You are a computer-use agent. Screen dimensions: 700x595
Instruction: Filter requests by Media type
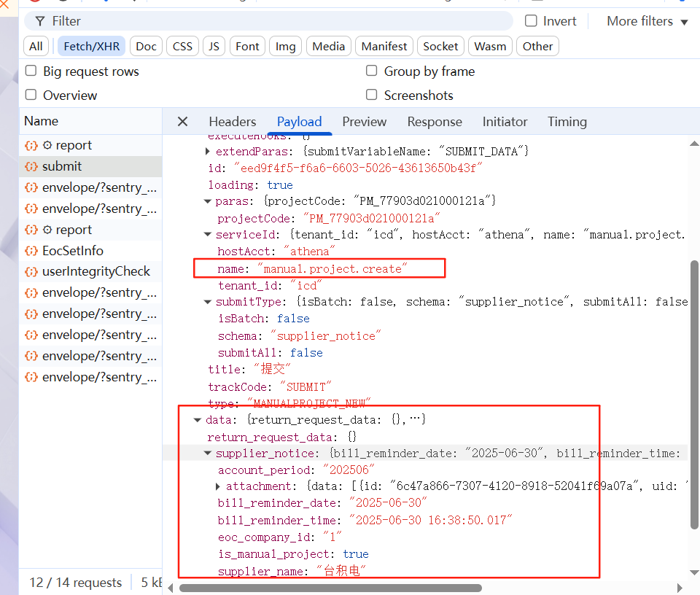(329, 47)
